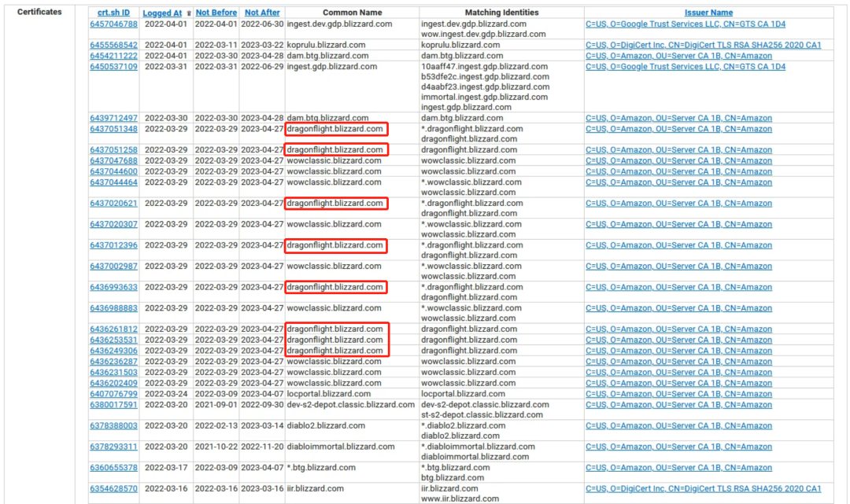850x504 pixels.
Task: Open certificate ID 6436202409
Action: [x=114, y=383]
